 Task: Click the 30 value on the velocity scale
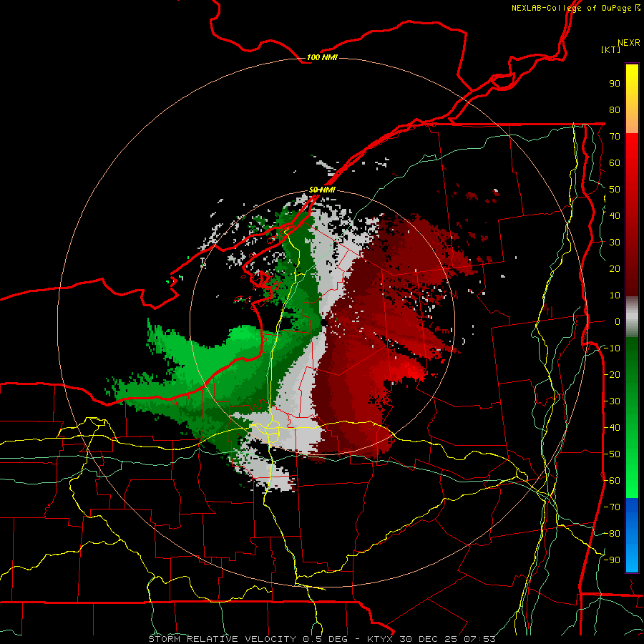[x=615, y=243]
